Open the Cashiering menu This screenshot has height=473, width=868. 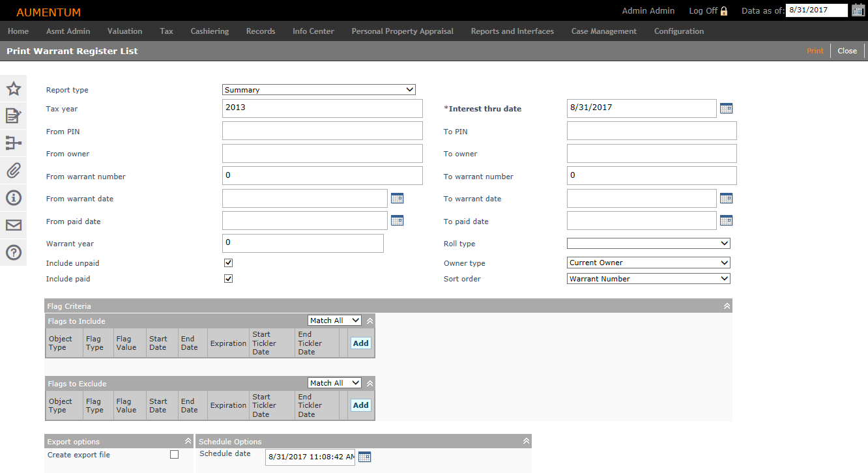(209, 31)
